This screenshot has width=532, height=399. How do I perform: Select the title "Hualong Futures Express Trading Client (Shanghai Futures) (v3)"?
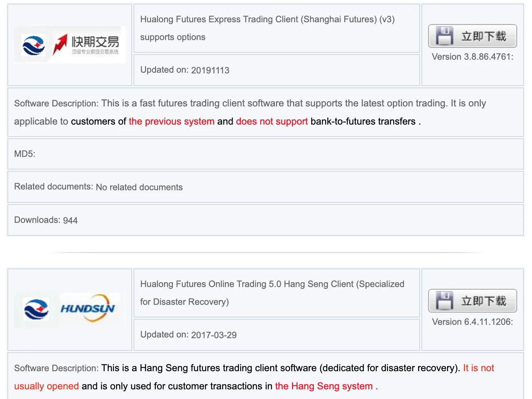[x=267, y=19]
